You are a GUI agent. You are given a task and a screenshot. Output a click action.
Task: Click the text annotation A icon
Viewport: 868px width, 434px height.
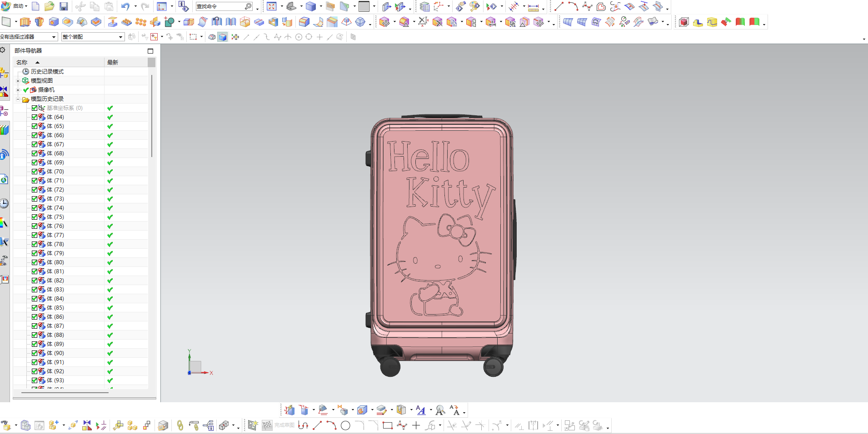pyautogui.click(x=421, y=410)
